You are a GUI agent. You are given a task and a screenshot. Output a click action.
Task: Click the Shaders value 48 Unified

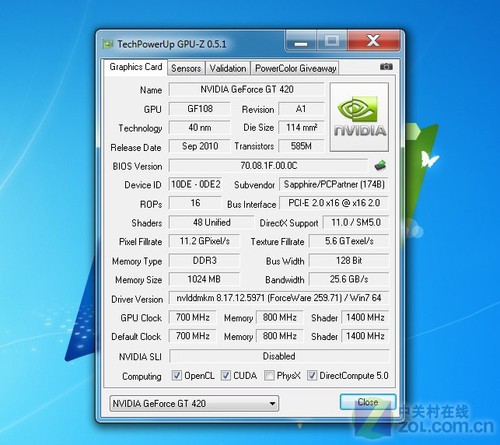[x=212, y=222]
